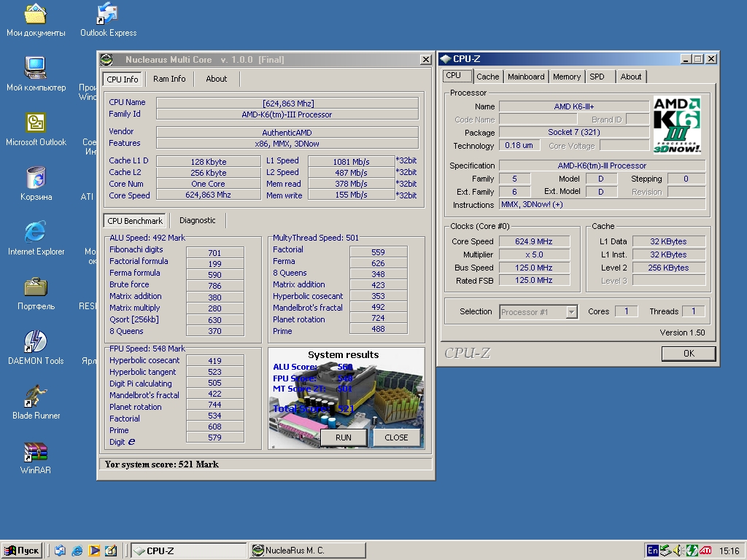This screenshot has width=747, height=560.
Task: Click the Nuclearus title bar app icon
Action: (107, 60)
